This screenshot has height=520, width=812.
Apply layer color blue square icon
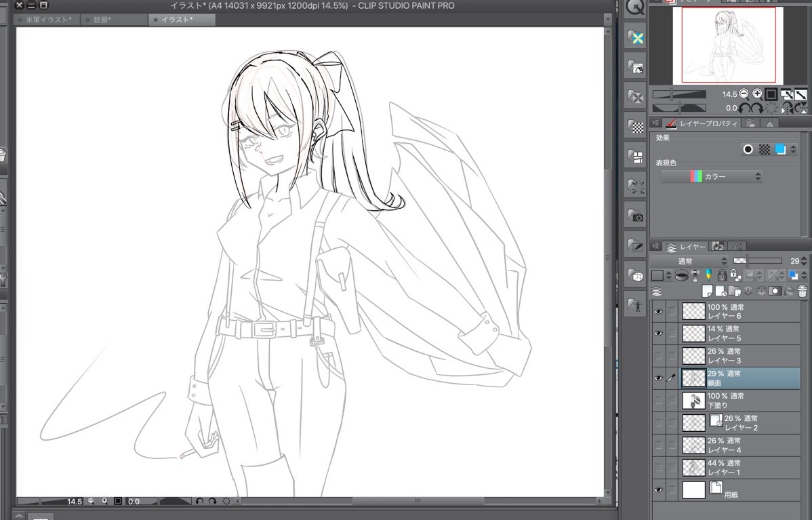pos(780,149)
